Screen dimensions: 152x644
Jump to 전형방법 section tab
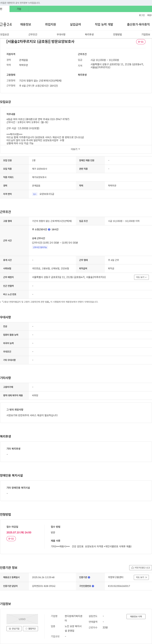tap(117, 34)
